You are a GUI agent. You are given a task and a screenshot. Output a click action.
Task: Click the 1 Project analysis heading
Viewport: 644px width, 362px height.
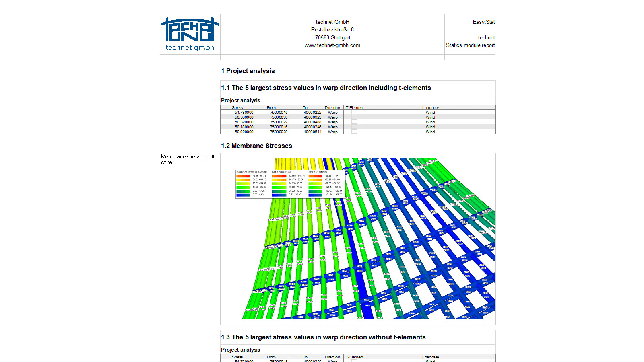[x=248, y=71]
